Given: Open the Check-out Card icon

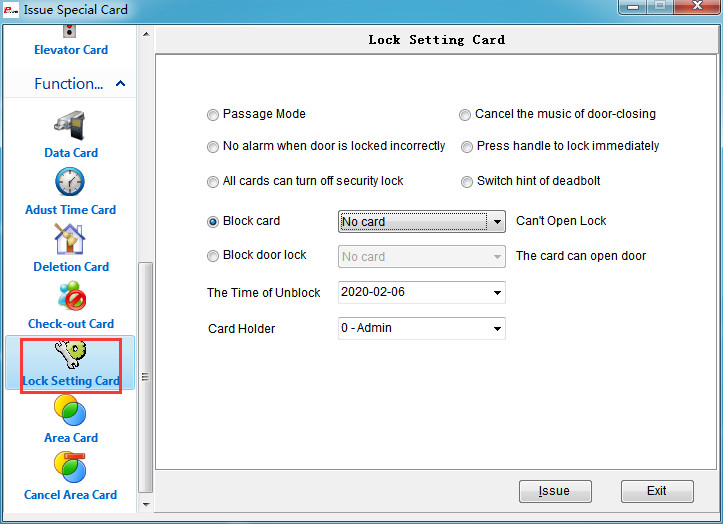Looking at the screenshot, I should coord(72,296).
